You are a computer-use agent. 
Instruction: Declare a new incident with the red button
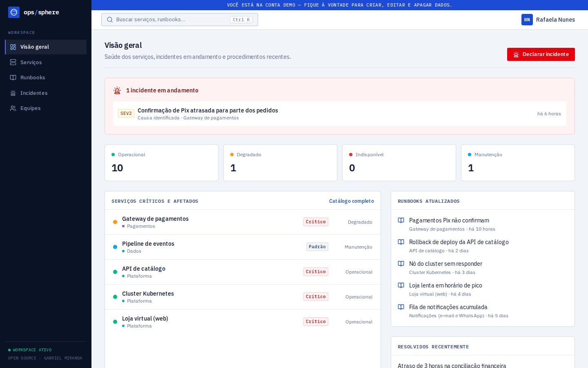(541, 54)
